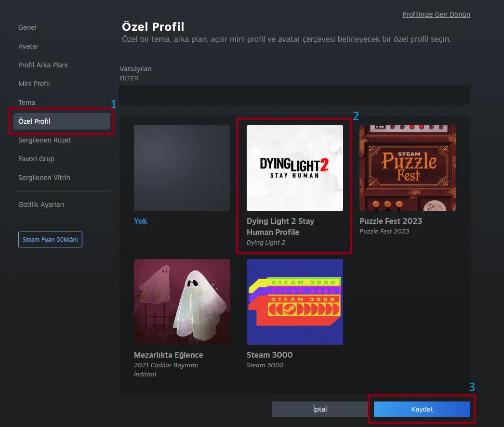Click the Mezarlıkta Eğlence title text
This screenshot has width=504, height=427.
coord(169,355)
